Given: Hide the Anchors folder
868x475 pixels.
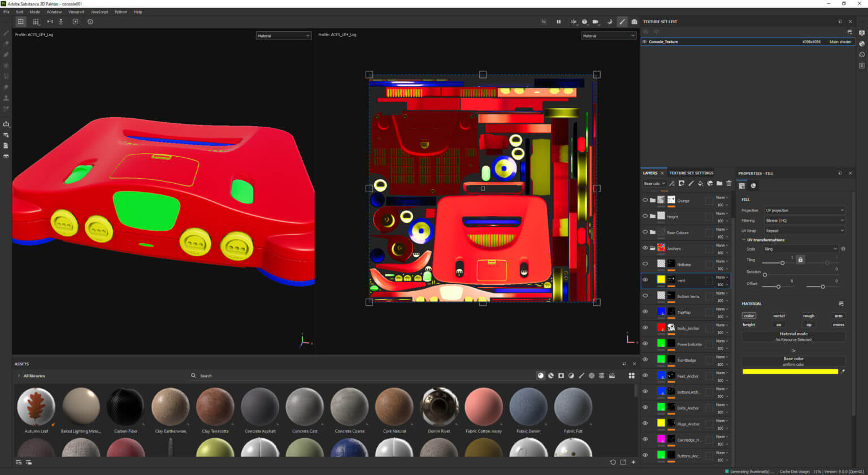Looking at the screenshot, I should tap(645, 248).
